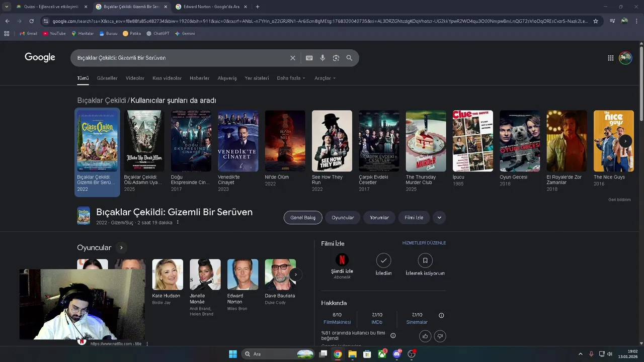This screenshot has height=362, width=644.
Task: Submit search with the magnifier icon
Action: [349, 58]
